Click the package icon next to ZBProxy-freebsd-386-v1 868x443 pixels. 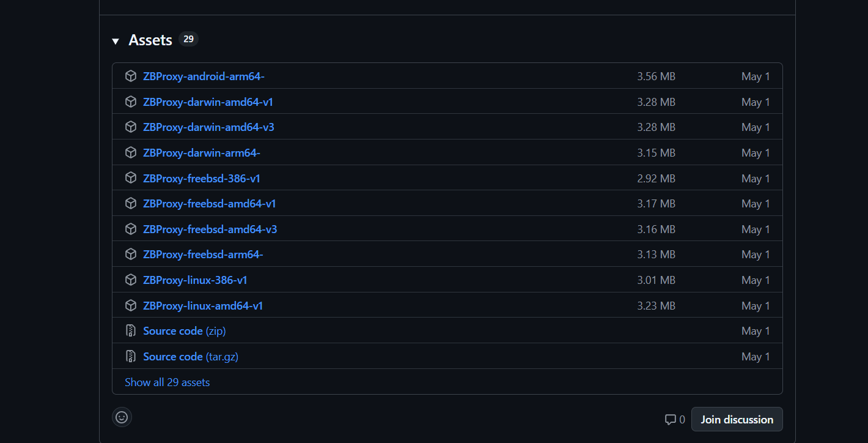click(x=131, y=178)
